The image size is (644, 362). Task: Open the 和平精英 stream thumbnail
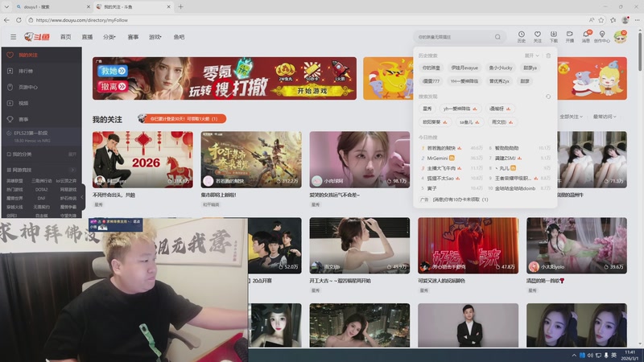251,159
